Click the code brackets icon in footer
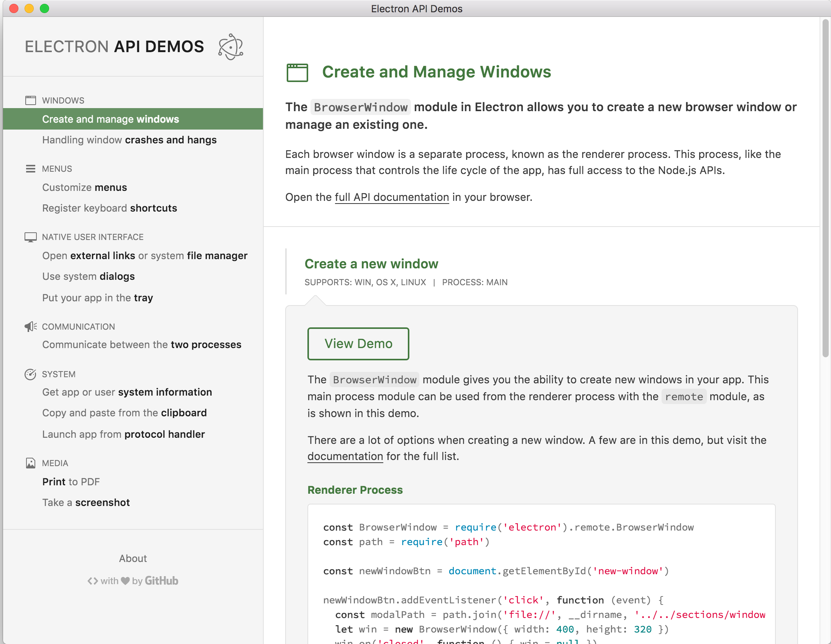 93,581
